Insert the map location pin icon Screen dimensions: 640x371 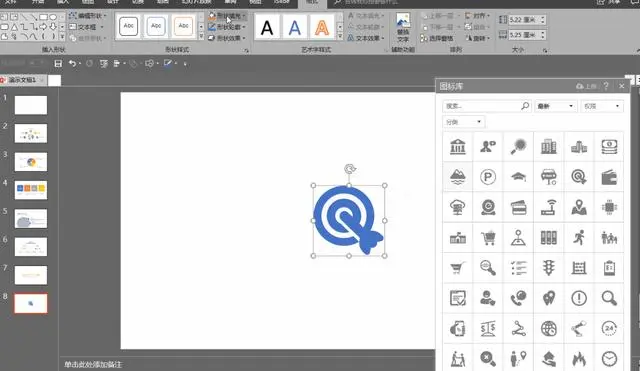tap(579, 207)
